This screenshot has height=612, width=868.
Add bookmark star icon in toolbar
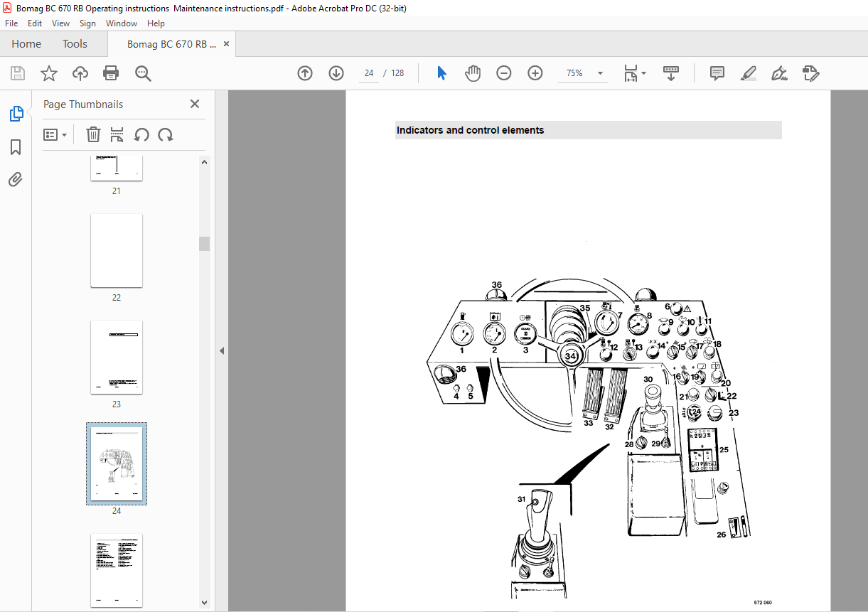pos(49,73)
